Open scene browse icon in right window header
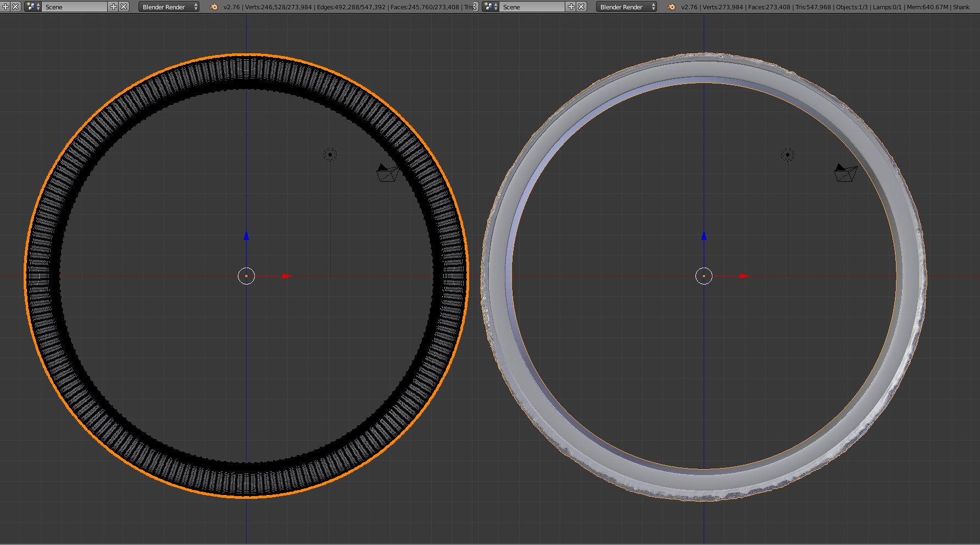Image resolution: width=980 pixels, height=545 pixels. click(491, 7)
